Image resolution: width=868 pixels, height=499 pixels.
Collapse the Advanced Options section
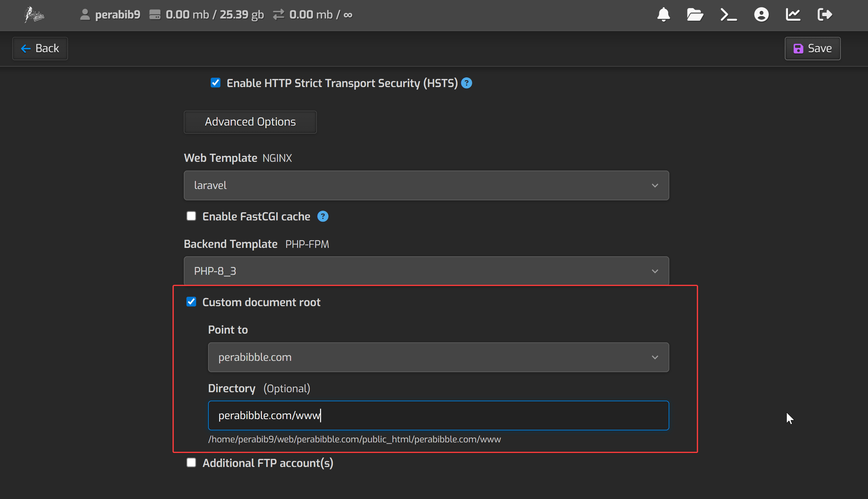[x=250, y=122]
